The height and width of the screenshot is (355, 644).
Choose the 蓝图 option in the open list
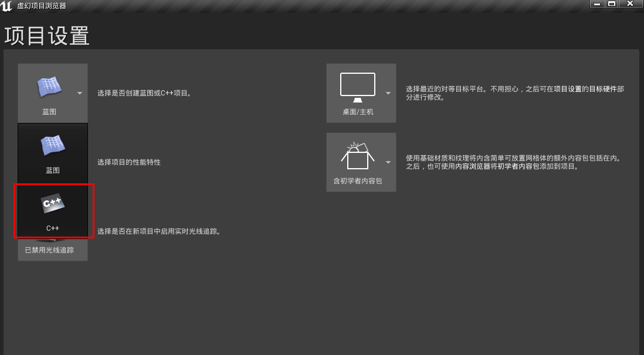coord(53,152)
